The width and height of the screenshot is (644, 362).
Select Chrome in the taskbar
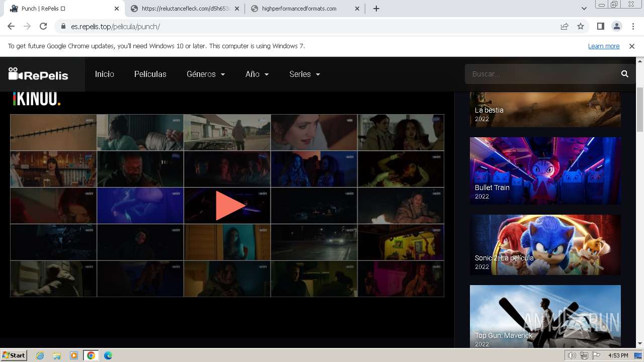91,355
